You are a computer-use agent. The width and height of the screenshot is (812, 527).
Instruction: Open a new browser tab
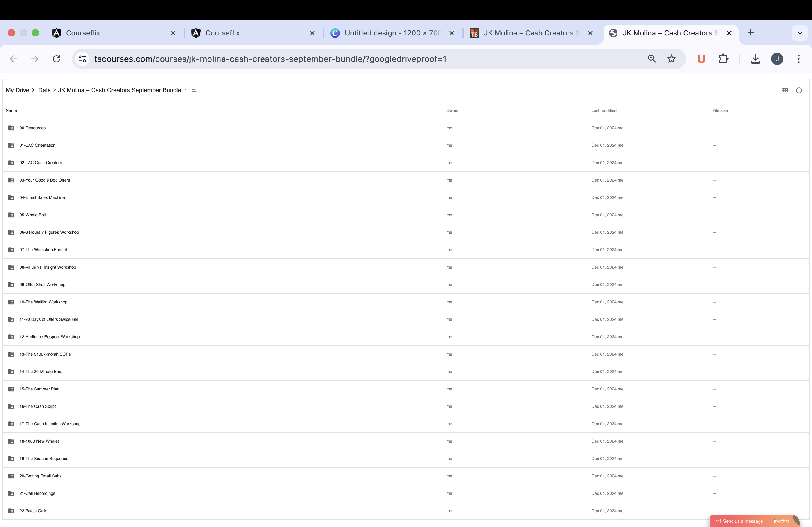750,33
